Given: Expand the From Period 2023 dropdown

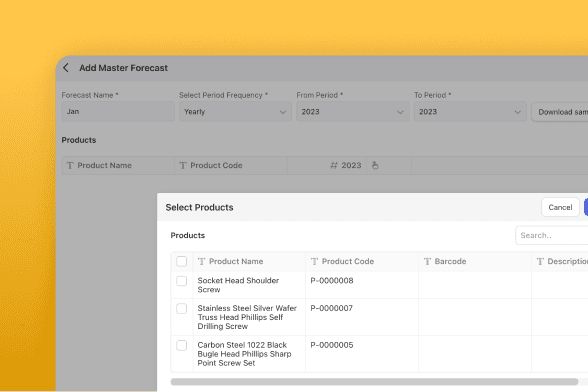Looking at the screenshot, I should tap(353, 112).
